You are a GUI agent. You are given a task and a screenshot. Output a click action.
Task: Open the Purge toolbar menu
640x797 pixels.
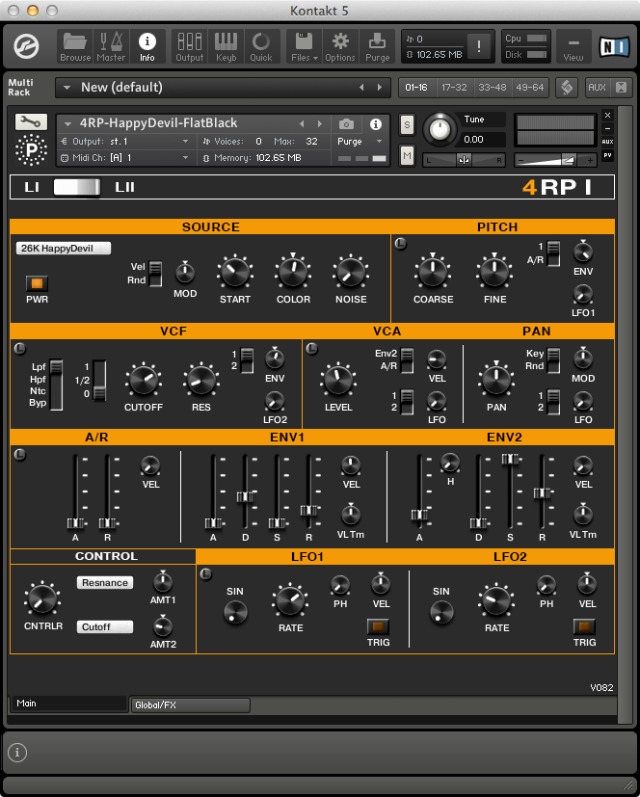click(x=377, y=46)
